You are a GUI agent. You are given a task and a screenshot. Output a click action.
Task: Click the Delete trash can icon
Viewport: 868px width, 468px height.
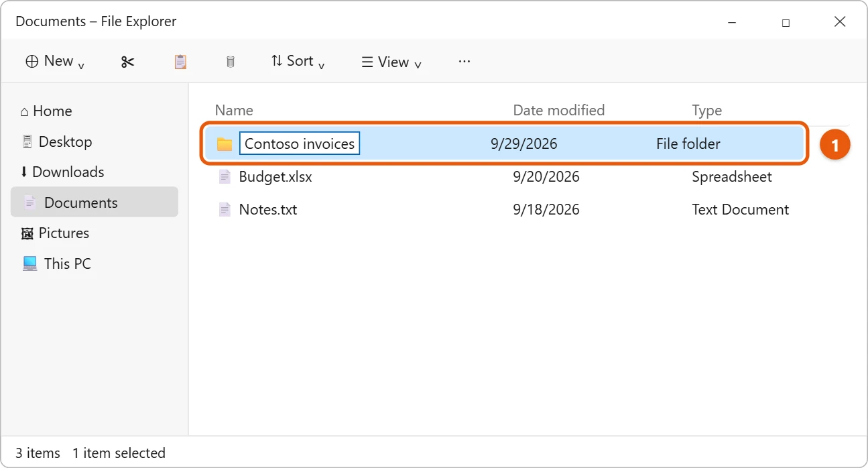(x=230, y=62)
